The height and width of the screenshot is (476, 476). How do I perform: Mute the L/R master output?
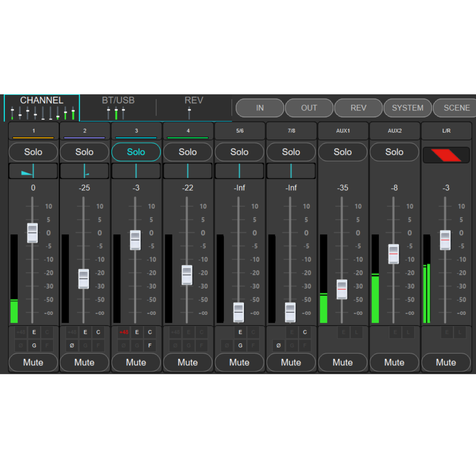[446, 362]
